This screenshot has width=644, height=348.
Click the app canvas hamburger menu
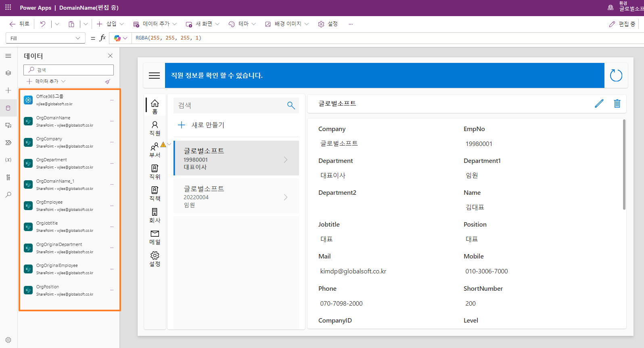tap(154, 75)
